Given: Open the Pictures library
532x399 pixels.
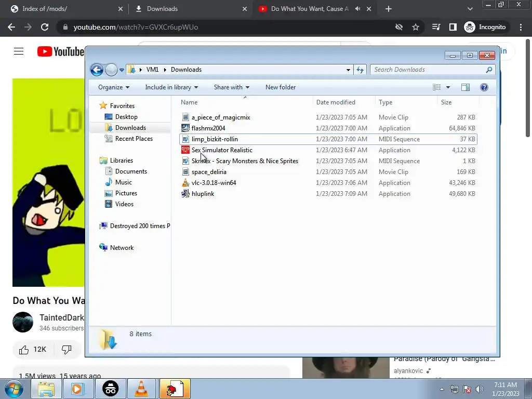Looking at the screenshot, I should click(126, 193).
